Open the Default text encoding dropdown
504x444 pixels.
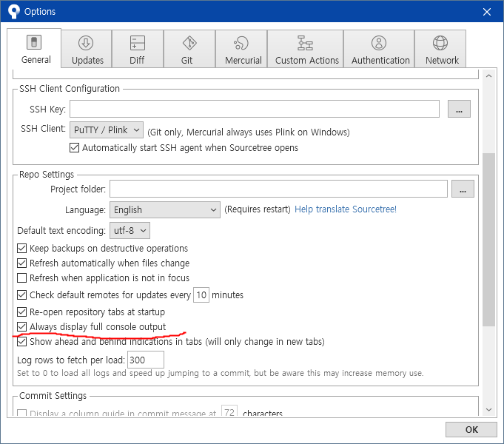click(130, 231)
